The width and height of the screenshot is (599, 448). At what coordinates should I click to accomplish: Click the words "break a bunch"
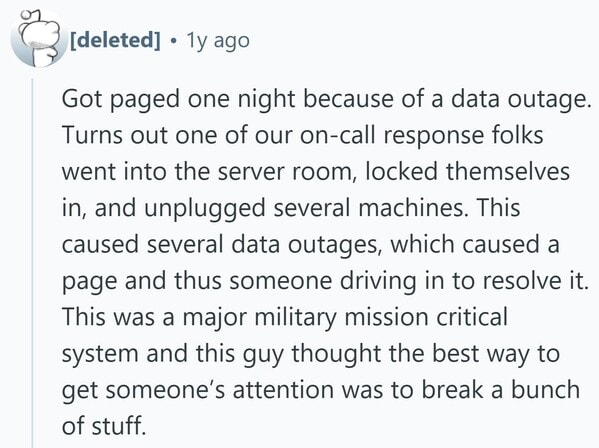[x=501, y=390]
